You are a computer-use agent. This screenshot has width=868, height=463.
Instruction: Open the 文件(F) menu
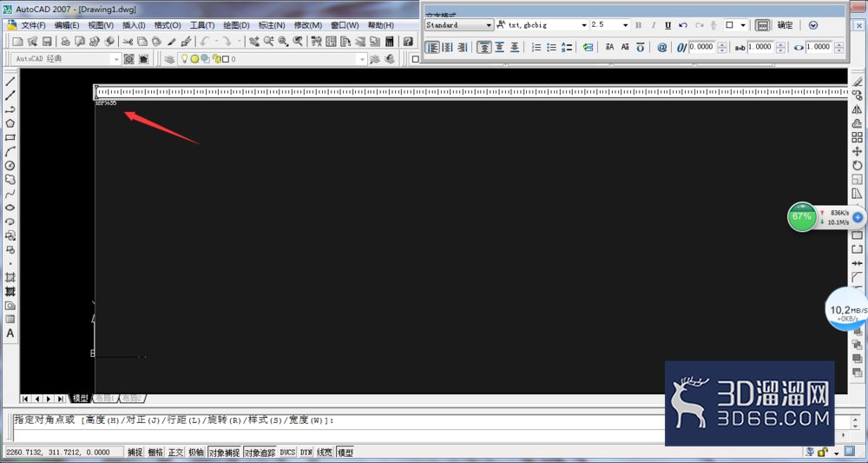34,25
